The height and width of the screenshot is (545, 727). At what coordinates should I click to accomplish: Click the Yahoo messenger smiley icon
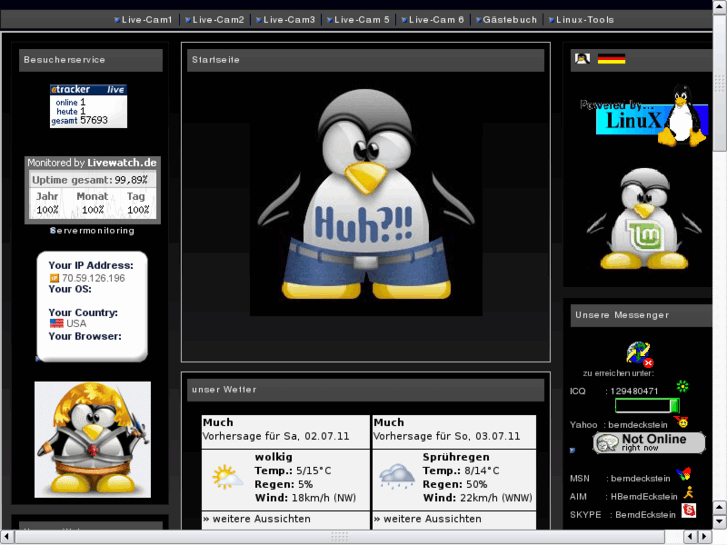[x=681, y=422]
